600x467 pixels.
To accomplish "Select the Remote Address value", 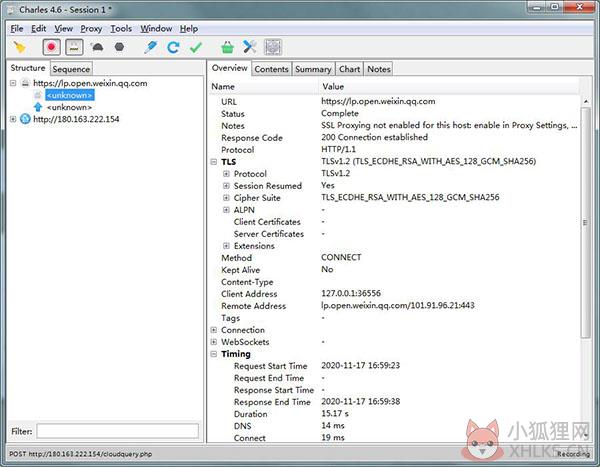I will coord(398,305).
